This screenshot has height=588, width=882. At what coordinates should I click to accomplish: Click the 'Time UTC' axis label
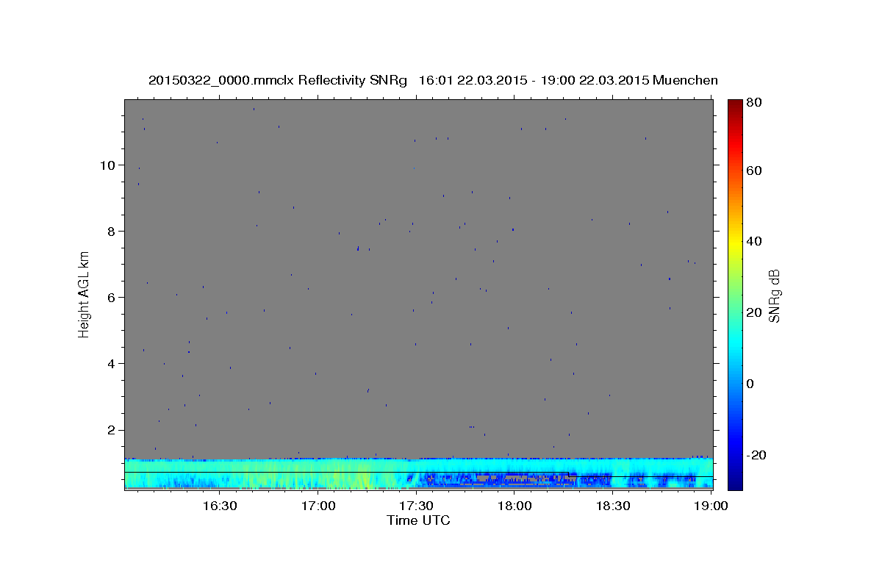click(x=418, y=520)
